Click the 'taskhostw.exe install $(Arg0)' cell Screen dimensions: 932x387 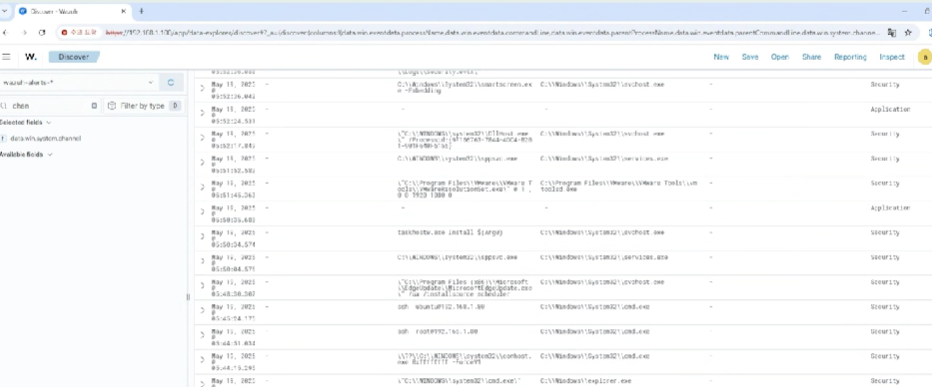451,232
